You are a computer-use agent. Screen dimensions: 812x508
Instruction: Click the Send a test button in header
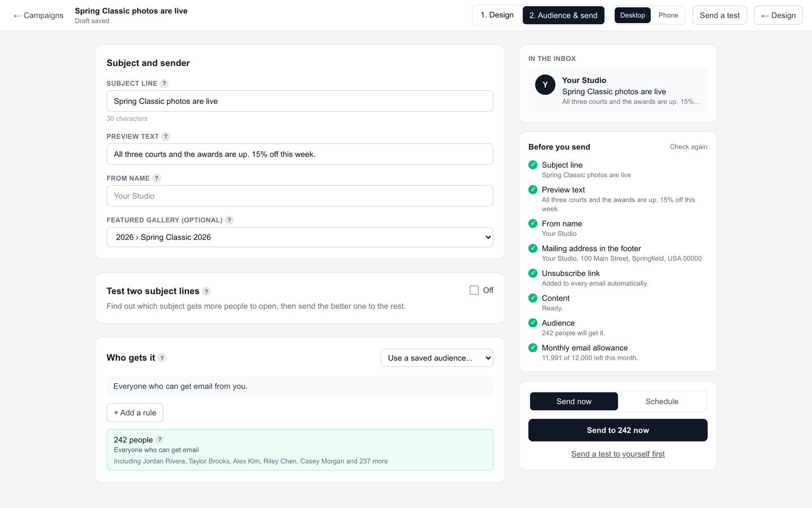coord(720,15)
